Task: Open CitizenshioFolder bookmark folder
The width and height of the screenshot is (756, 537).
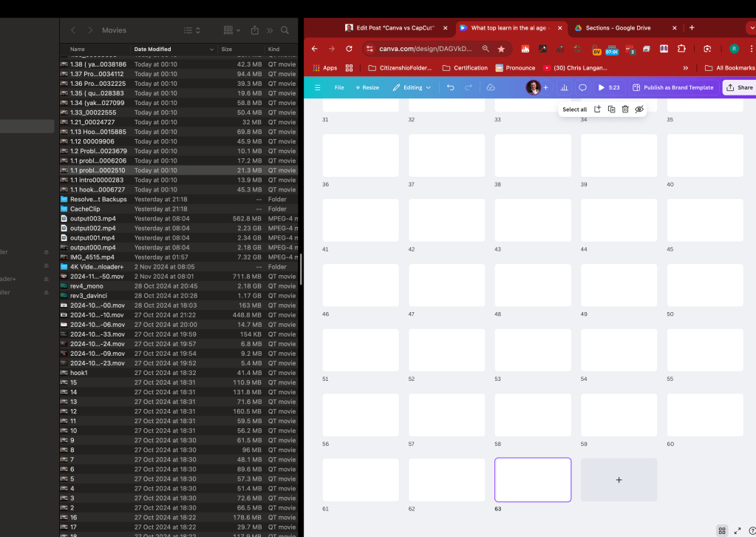Action: pos(401,68)
